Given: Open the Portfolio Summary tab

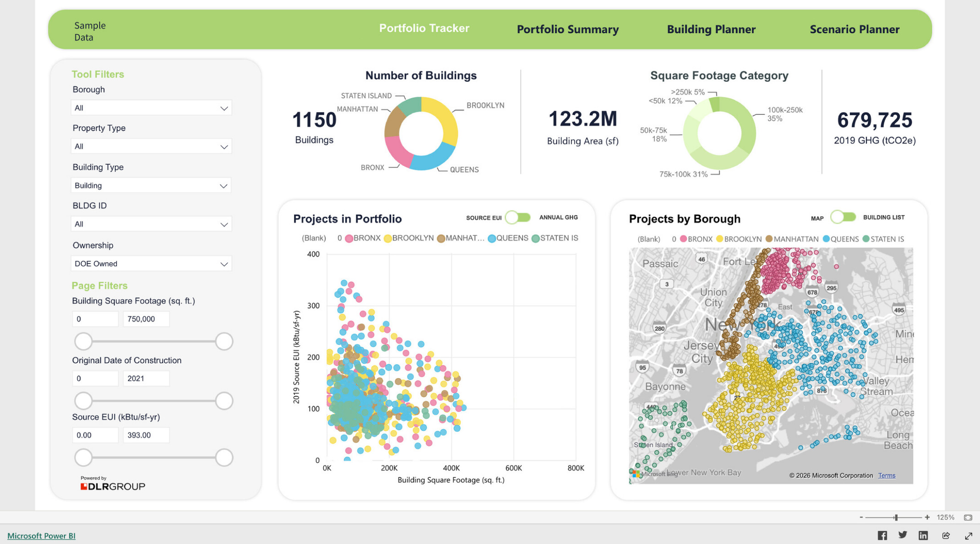Looking at the screenshot, I should coord(568,29).
